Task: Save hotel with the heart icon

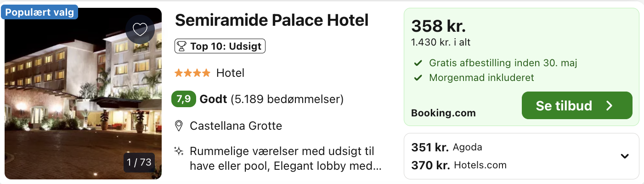Action: tap(140, 29)
